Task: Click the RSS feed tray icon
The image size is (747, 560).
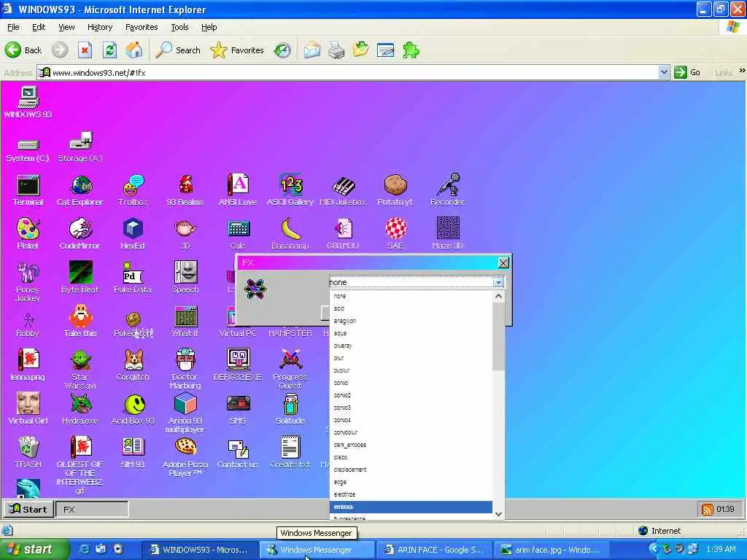Action: pyautogui.click(x=707, y=509)
